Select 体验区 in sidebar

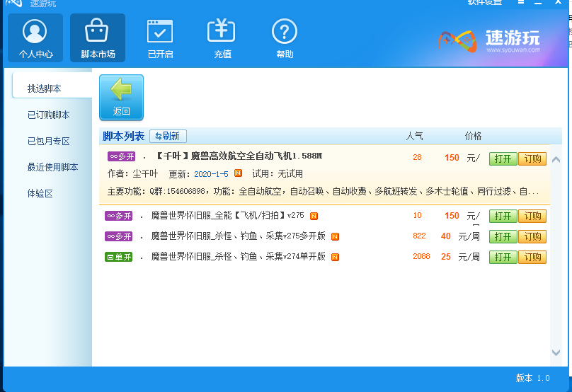point(40,193)
